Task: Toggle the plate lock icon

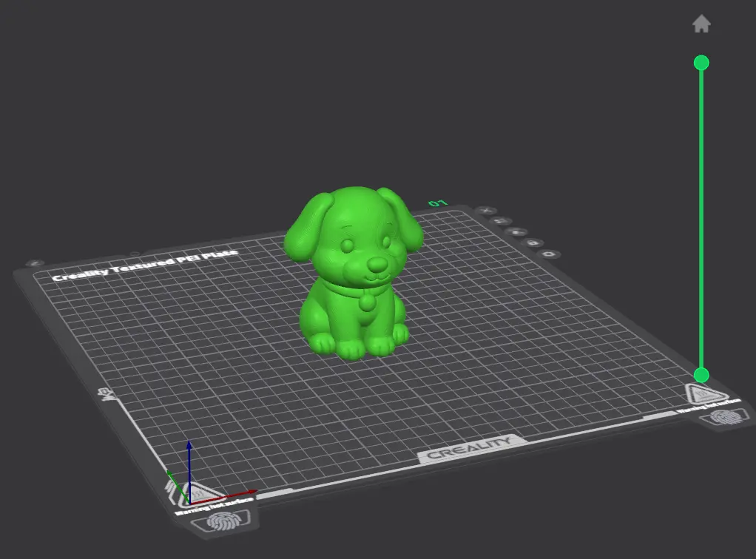Action: coord(533,243)
